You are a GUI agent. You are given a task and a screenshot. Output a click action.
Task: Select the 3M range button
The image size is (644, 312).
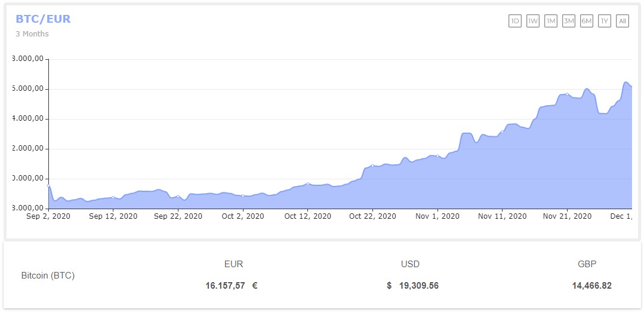click(569, 21)
